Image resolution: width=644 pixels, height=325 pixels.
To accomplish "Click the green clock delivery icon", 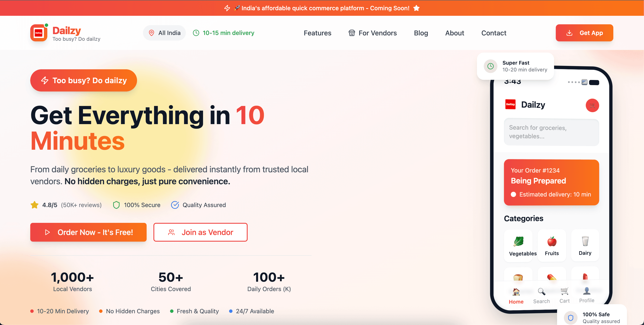I will pyautogui.click(x=196, y=33).
